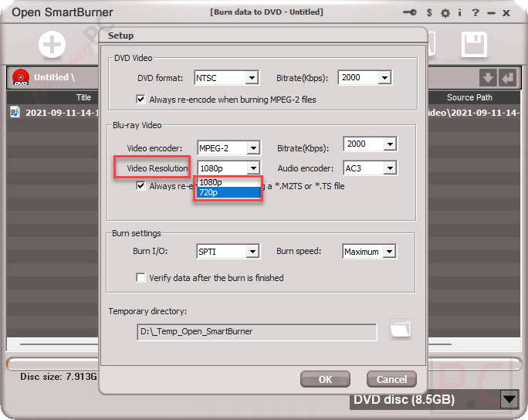The width and height of the screenshot is (528, 420).
Task: Open Burn I/O SPTI dropdown
Action: click(x=252, y=251)
